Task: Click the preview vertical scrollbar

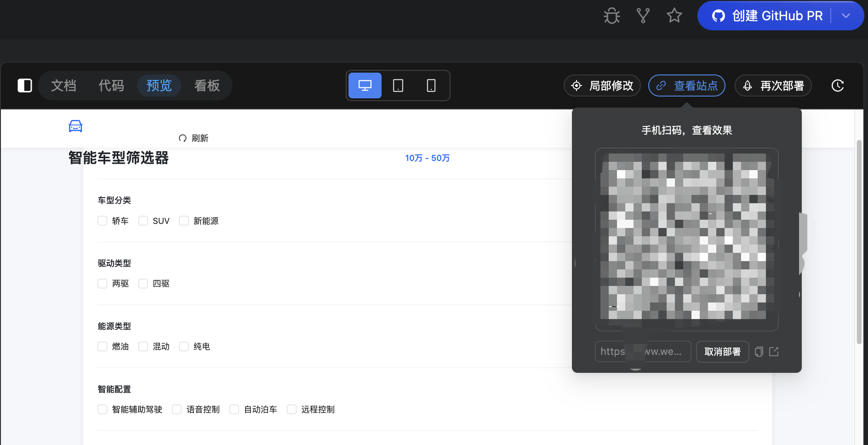Action: point(858,242)
